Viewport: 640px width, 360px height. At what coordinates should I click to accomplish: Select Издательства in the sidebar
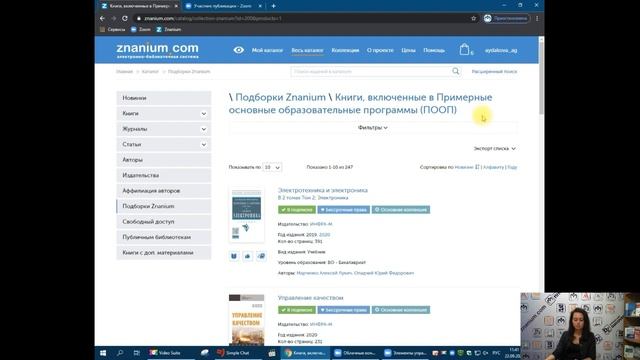(164, 176)
